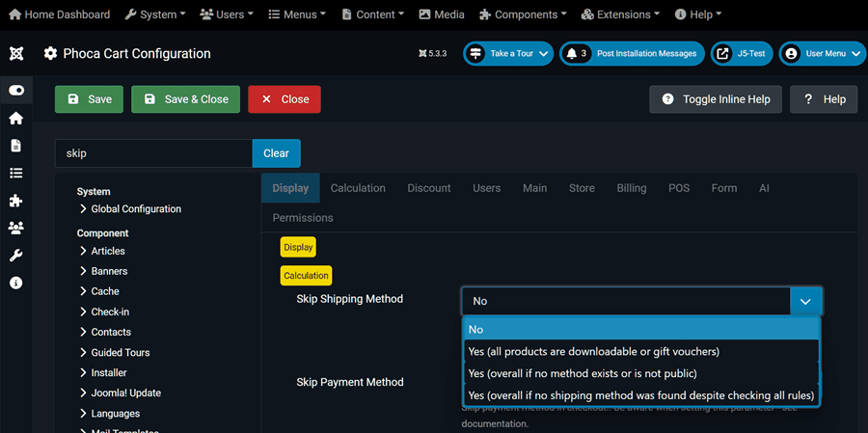The image size is (868, 433).
Task: Expand the Global Configuration tree item
Action: click(135, 209)
